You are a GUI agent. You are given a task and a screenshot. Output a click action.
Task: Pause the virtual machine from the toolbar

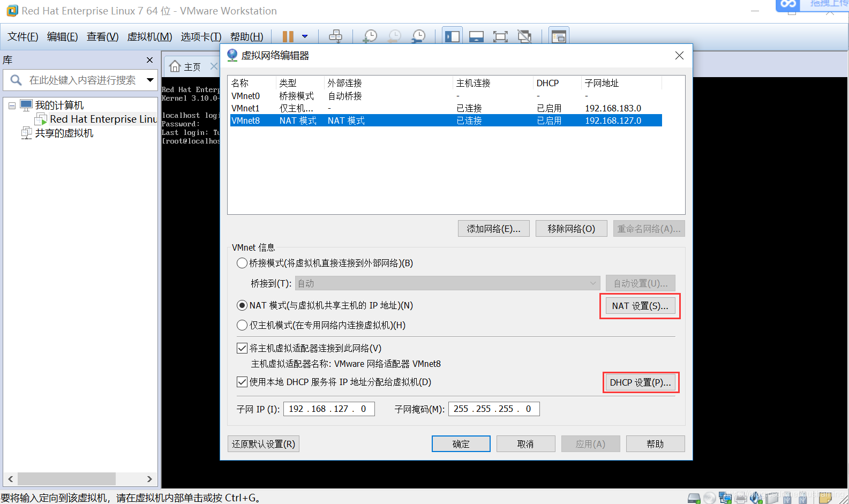[x=288, y=36]
